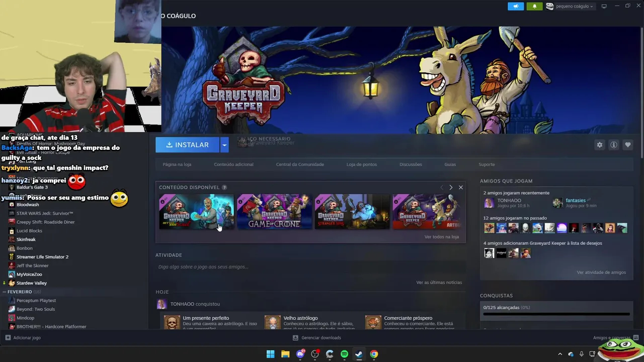
Task: Click the 0/125 achievements progress bar
Action: [556, 314]
